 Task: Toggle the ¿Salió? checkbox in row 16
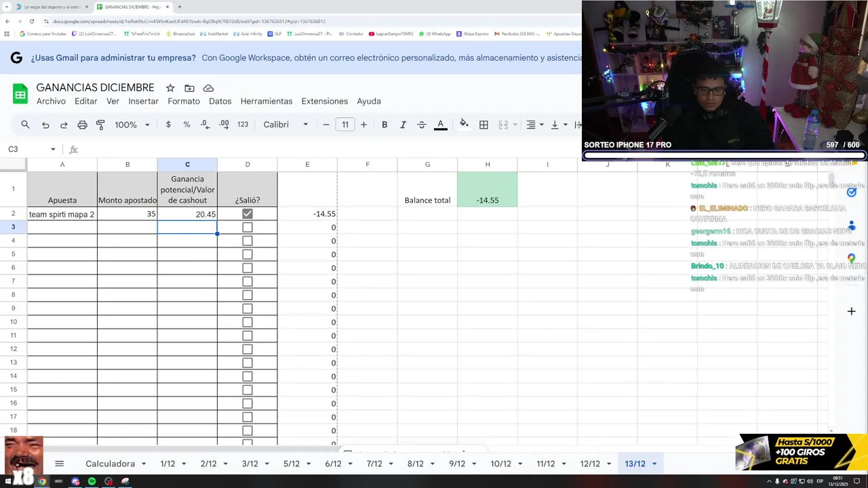click(x=248, y=403)
